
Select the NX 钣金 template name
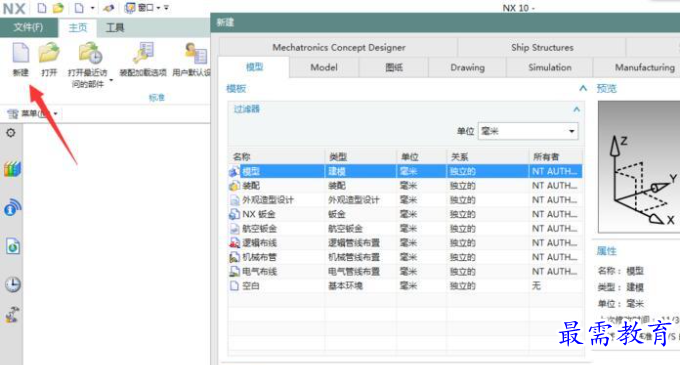click(258, 214)
